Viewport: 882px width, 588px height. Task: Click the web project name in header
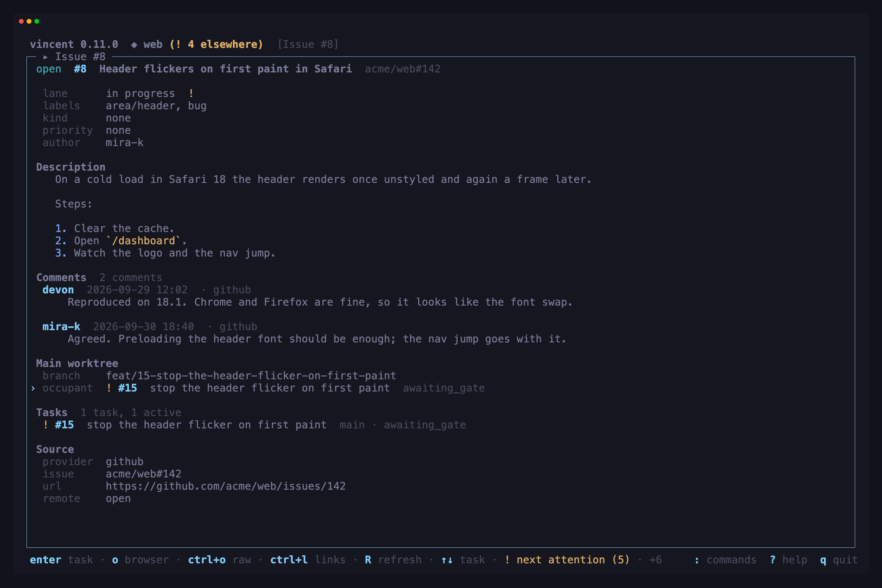click(x=153, y=44)
